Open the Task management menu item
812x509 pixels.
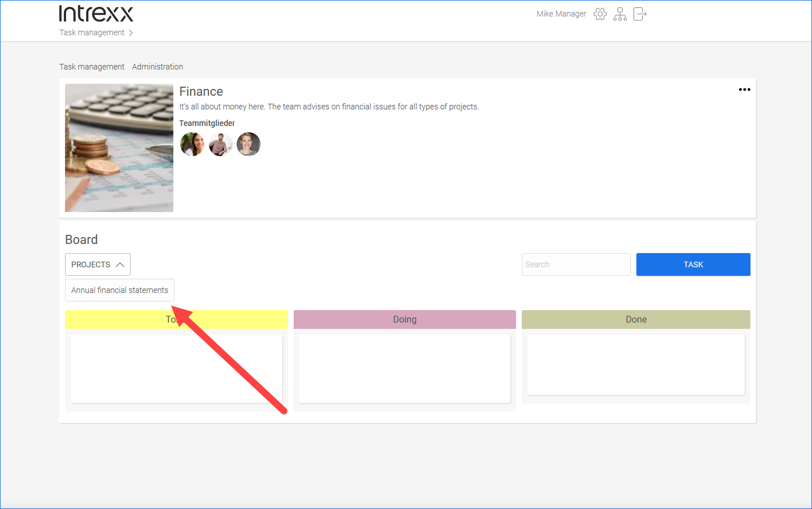(92, 67)
